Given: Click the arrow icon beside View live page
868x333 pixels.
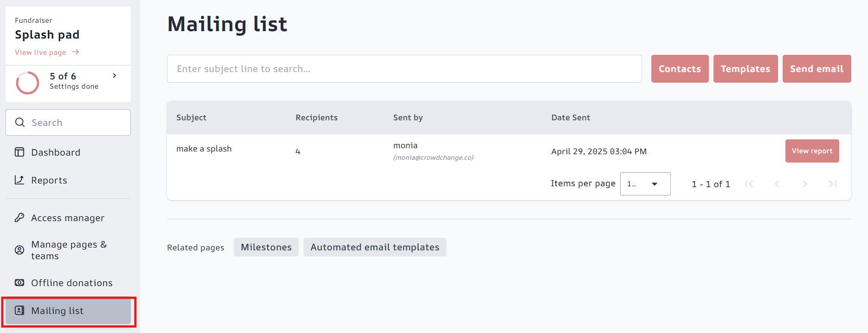Looking at the screenshot, I should (x=76, y=52).
